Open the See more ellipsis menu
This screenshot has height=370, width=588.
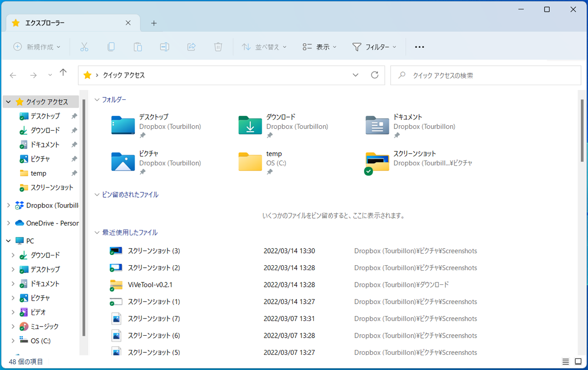pos(419,47)
